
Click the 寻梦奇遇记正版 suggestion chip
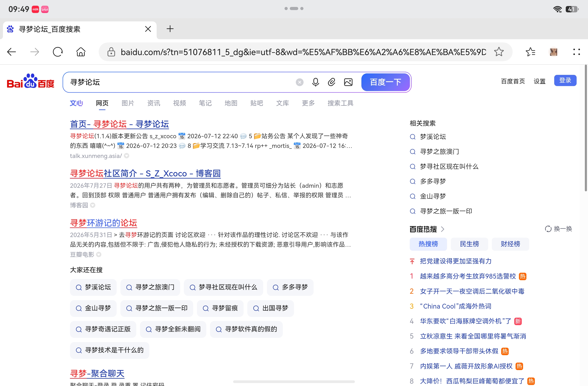(x=103, y=329)
